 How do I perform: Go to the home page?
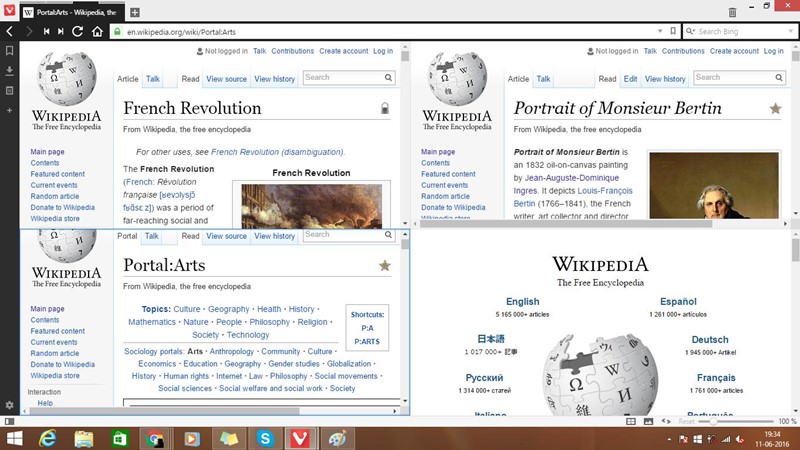(x=97, y=32)
